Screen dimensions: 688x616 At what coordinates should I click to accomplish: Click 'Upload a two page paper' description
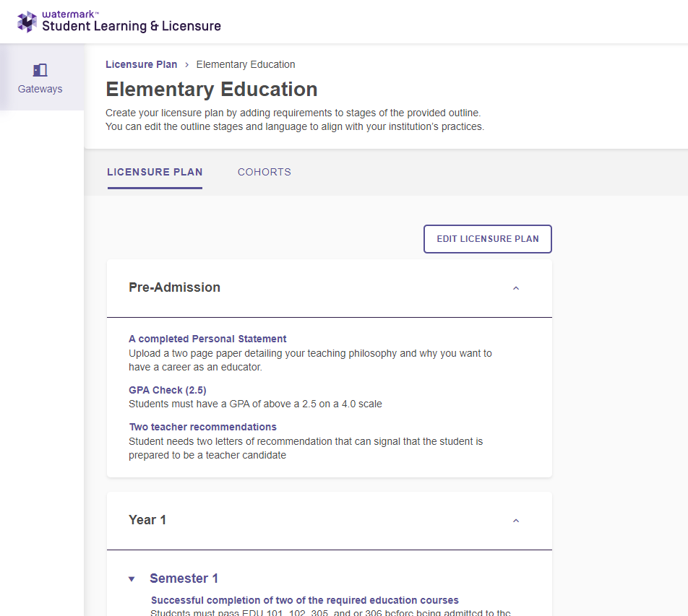pos(310,360)
